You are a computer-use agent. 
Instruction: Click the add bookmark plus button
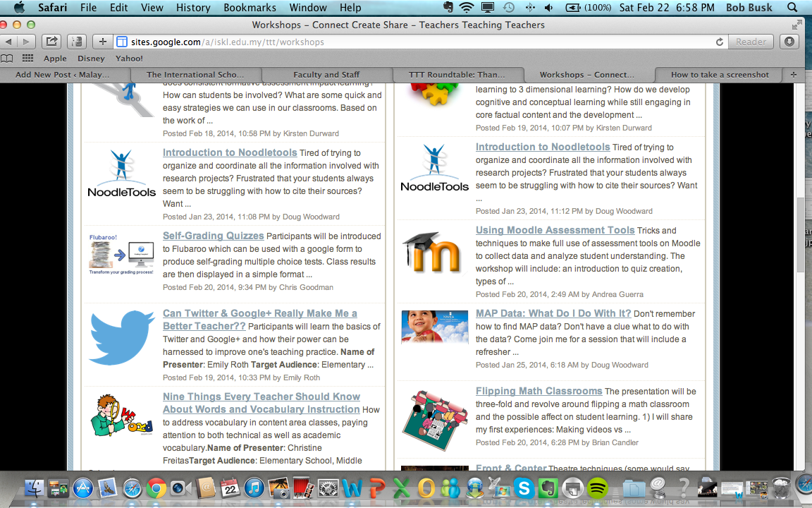(103, 42)
